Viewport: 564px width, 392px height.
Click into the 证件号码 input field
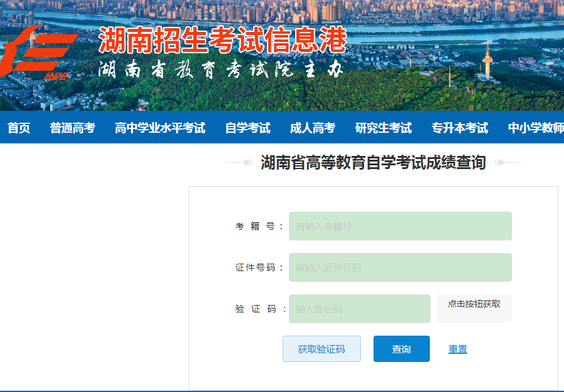click(400, 267)
